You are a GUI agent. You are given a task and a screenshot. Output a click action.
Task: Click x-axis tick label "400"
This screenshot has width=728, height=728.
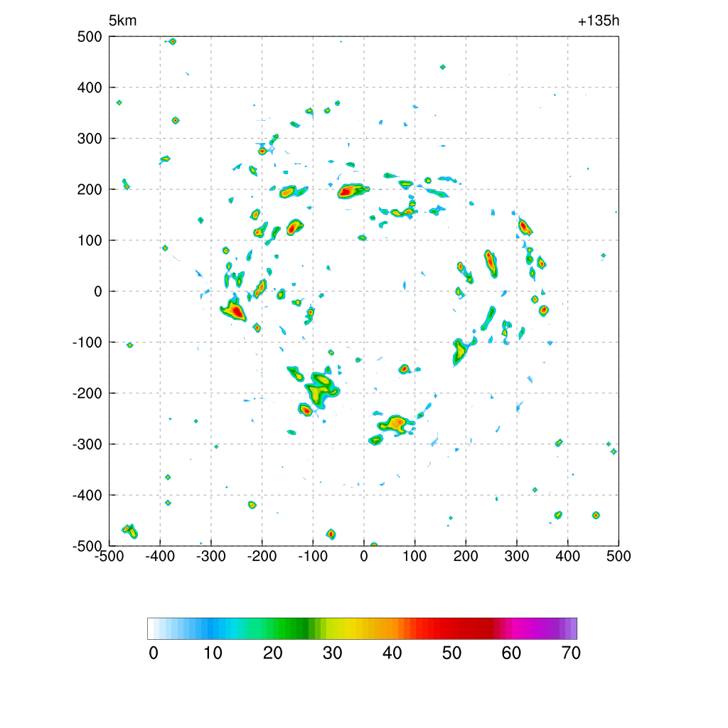tap(568, 556)
